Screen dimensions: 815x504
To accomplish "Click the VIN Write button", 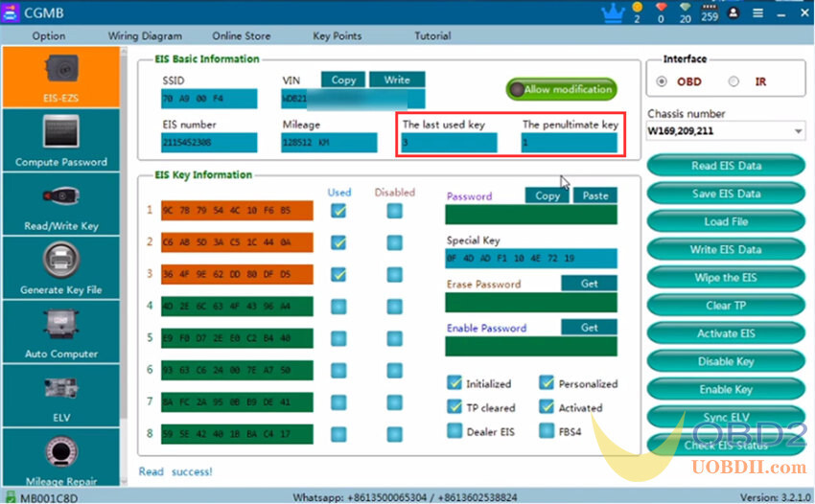I will pos(397,80).
